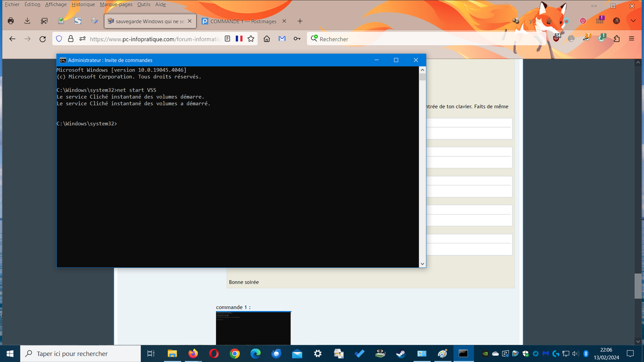Launch Microsoft Edge from the taskbar
The height and width of the screenshot is (362, 644).
coord(256,353)
